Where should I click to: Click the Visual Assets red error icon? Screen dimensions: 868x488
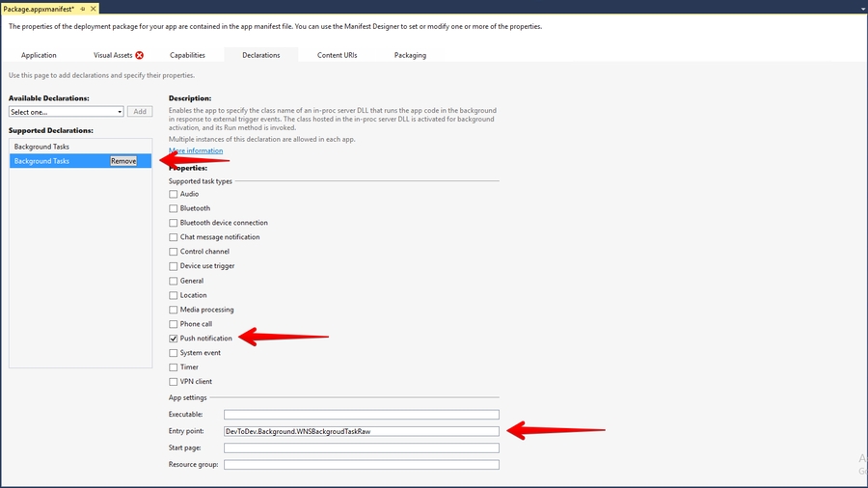pos(140,55)
